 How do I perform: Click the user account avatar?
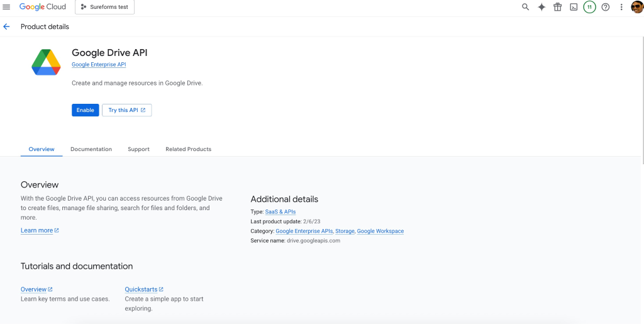(637, 7)
